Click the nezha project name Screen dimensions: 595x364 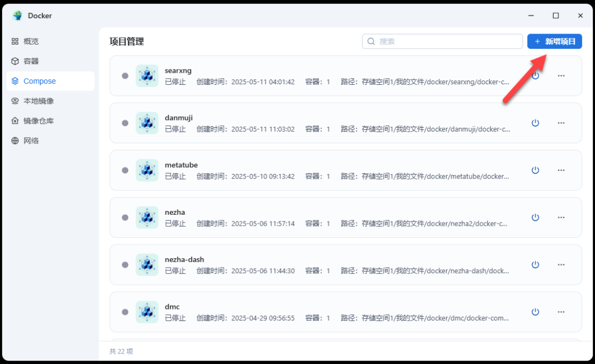[175, 213]
